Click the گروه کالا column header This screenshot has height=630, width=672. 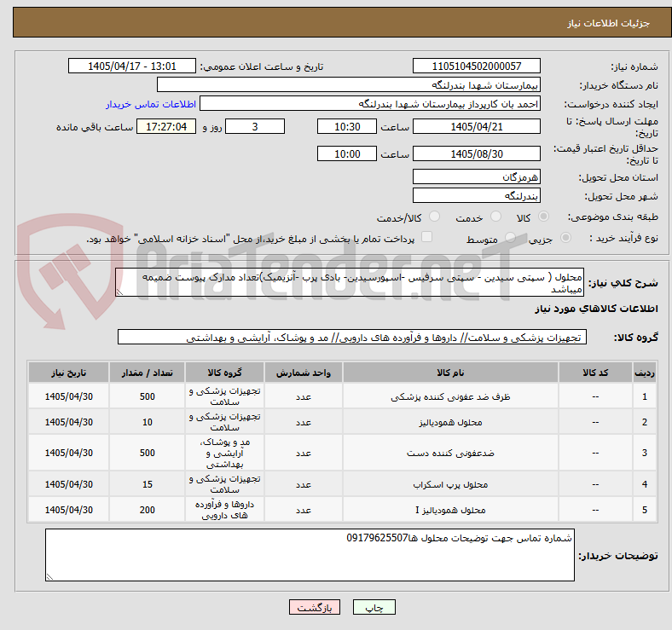click(x=224, y=373)
